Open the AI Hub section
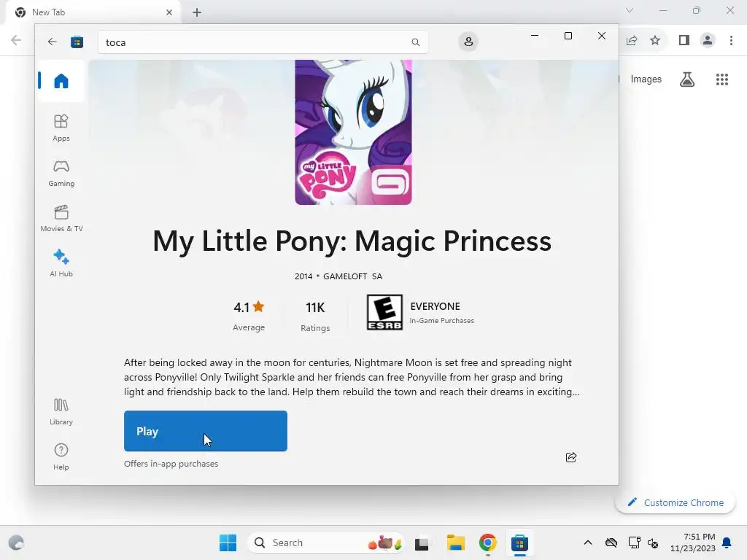 point(61,263)
